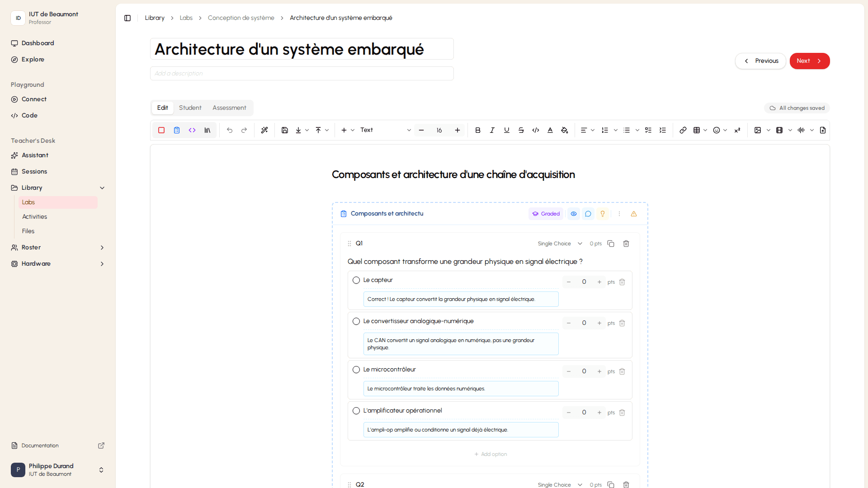868x488 pixels.
Task: Go to the Labs breadcrumb
Action: 186,18
